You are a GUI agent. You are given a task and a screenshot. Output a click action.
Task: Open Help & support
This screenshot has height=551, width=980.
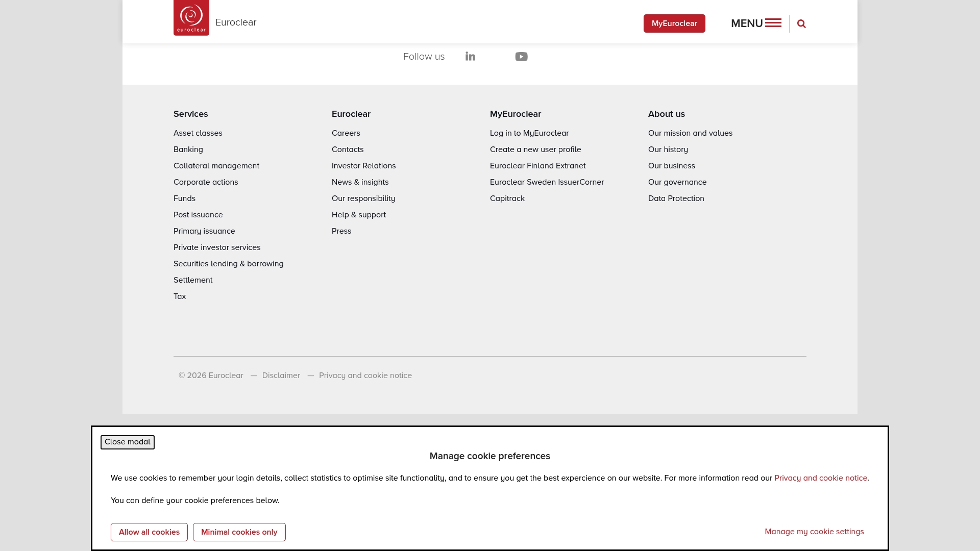pos(359,215)
